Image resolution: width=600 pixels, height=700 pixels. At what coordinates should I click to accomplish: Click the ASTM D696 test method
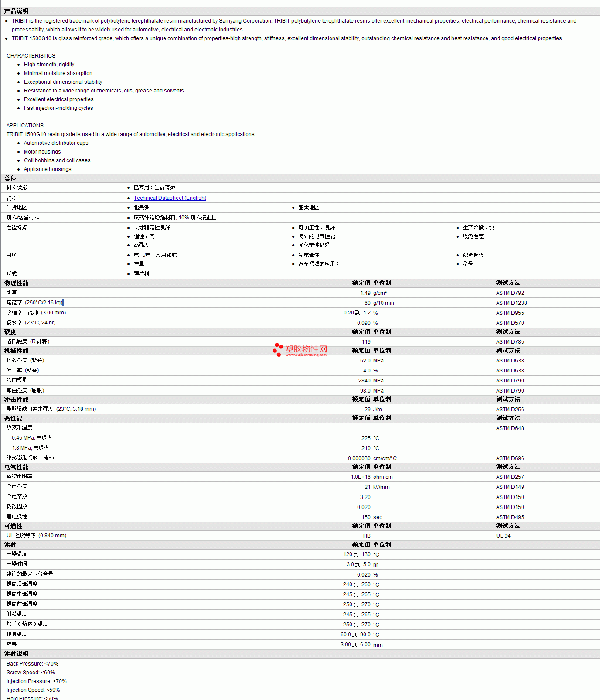point(510,458)
